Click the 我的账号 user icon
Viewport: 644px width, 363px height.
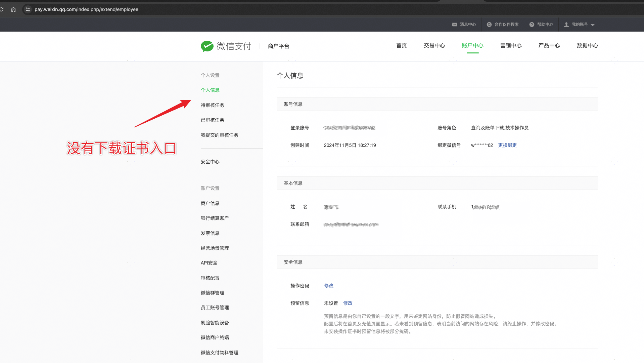point(566,25)
